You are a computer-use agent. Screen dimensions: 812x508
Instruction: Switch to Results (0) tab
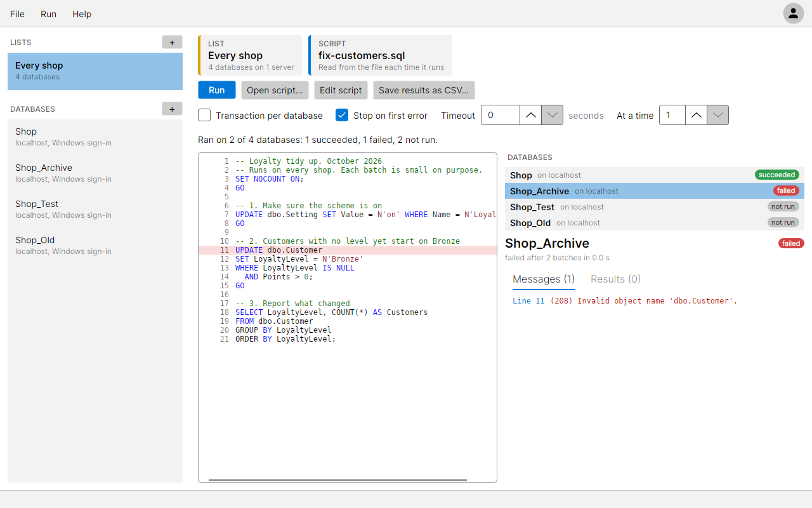coord(615,279)
